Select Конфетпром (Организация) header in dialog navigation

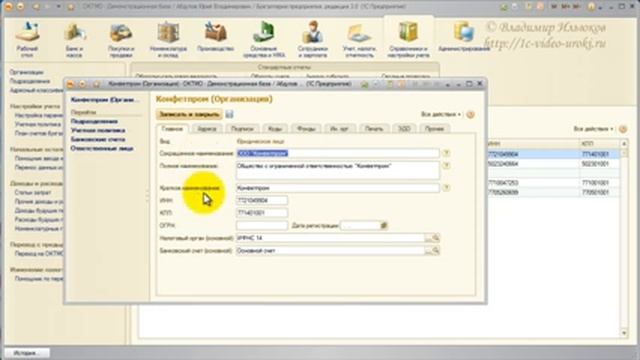point(105,100)
